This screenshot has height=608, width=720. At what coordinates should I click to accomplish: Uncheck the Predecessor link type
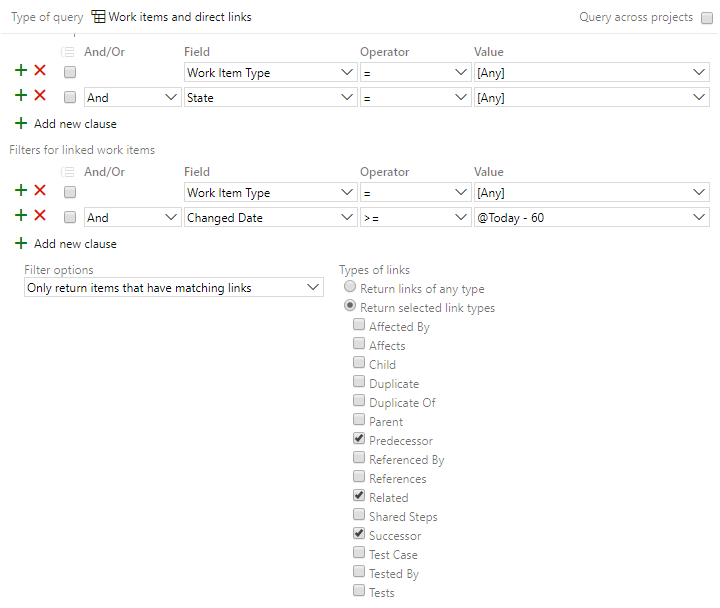(359, 439)
